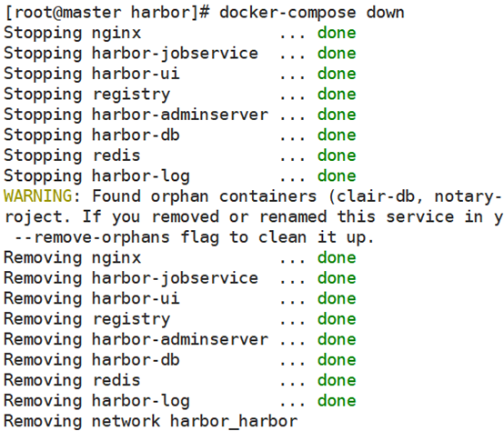Click the Stopping harbor-ui line
The width and height of the screenshot is (504, 431).
(x=180, y=74)
